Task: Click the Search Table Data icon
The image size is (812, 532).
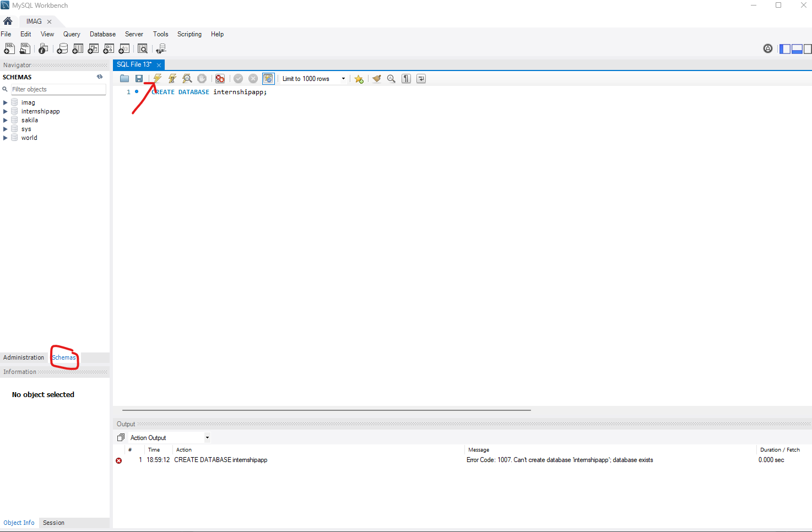Action: (x=142, y=48)
